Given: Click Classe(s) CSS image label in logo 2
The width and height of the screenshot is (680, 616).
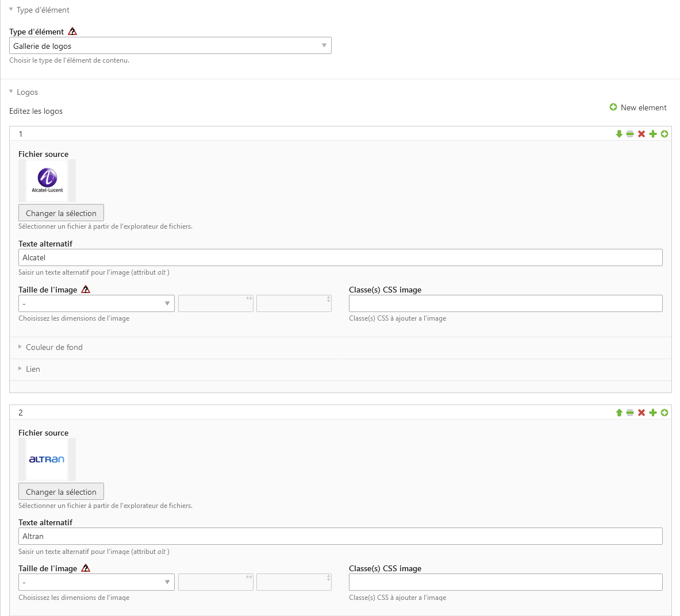Looking at the screenshot, I should [385, 568].
